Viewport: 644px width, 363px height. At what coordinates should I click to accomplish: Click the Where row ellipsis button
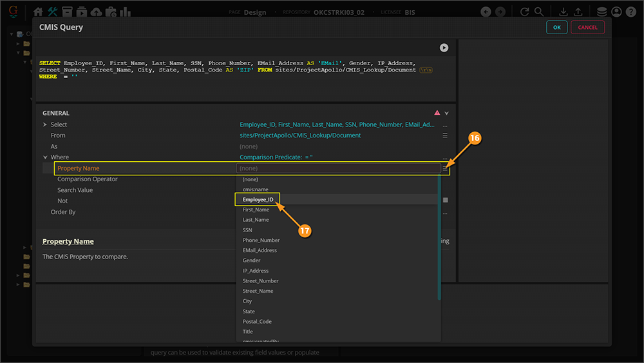coord(445,158)
